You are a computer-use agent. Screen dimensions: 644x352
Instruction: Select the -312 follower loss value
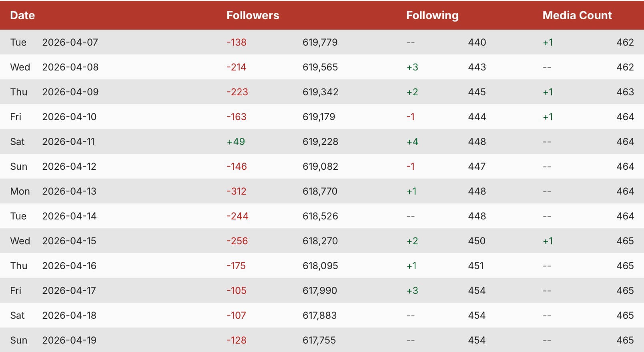click(x=236, y=191)
